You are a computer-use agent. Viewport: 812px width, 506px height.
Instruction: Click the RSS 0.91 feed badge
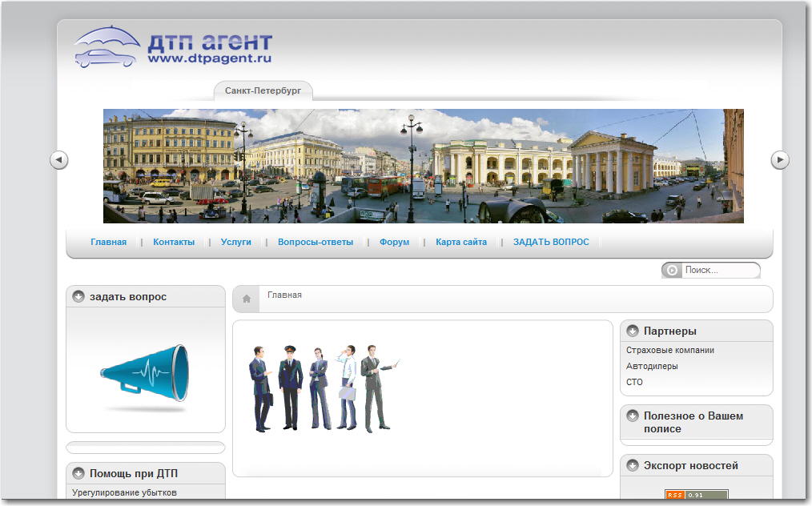[x=696, y=494]
